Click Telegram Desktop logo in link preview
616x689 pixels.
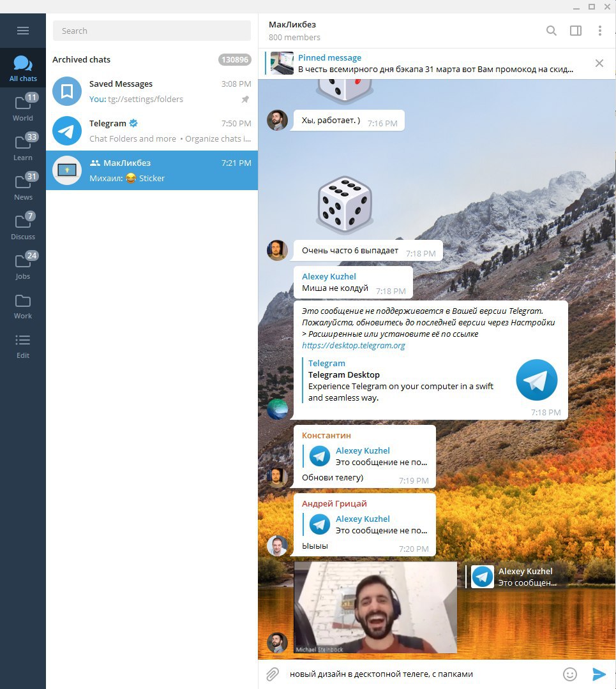click(x=536, y=380)
